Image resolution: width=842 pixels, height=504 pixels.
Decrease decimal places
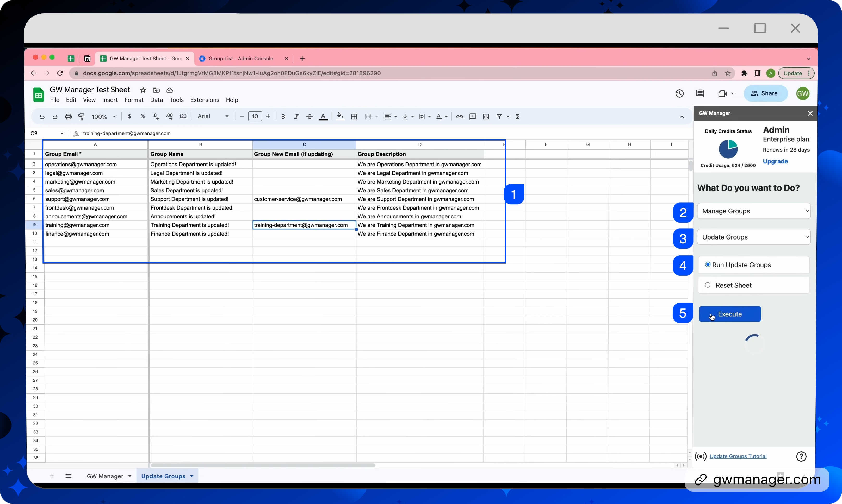156,116
